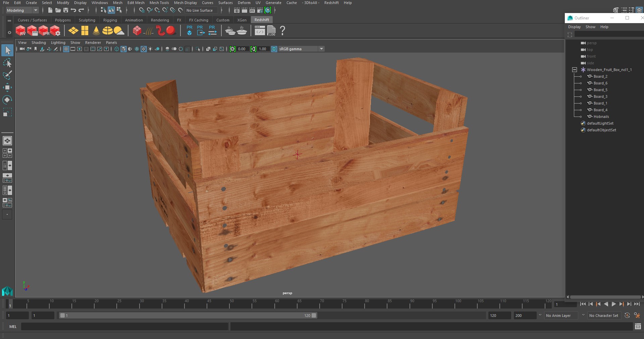Open the Script Editor icon
Image resolution: width=644 pixels, height=339 pixels.
pos(638,327)
